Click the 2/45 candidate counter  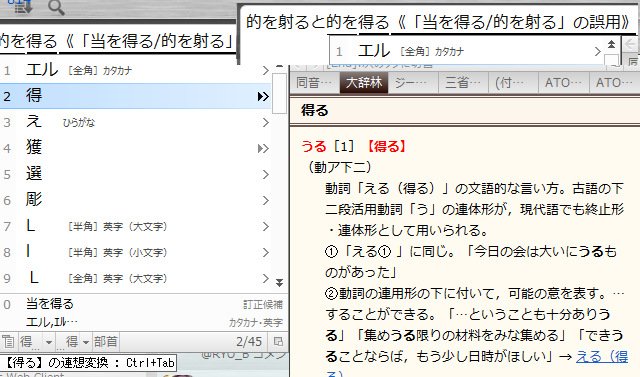tap(249, 342)
